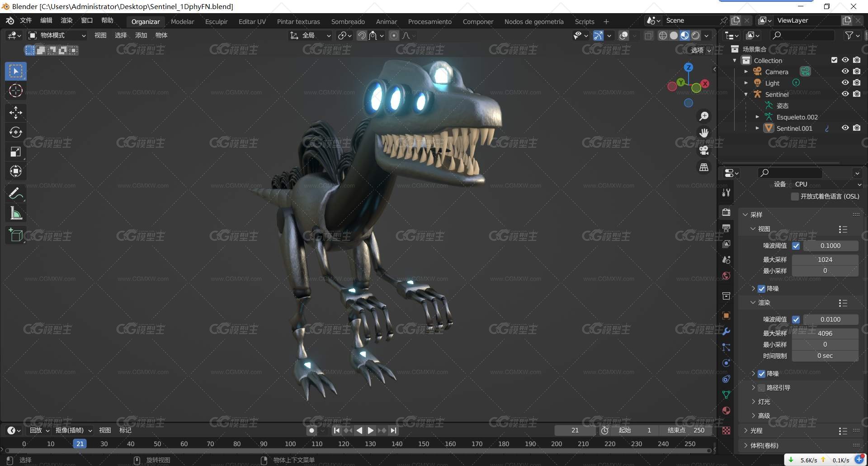This screenshot has height=466, width=868.
Task: Pick the Transform tool
Action: [16, 171]
